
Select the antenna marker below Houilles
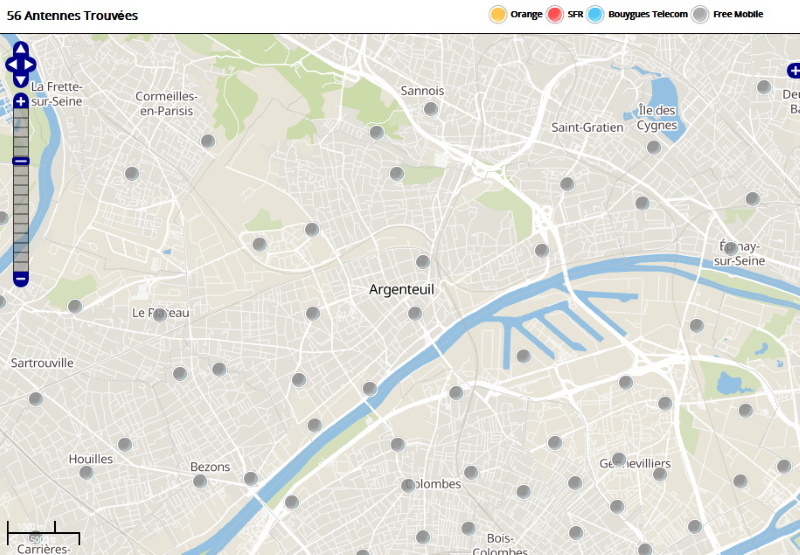coord(86,472)
